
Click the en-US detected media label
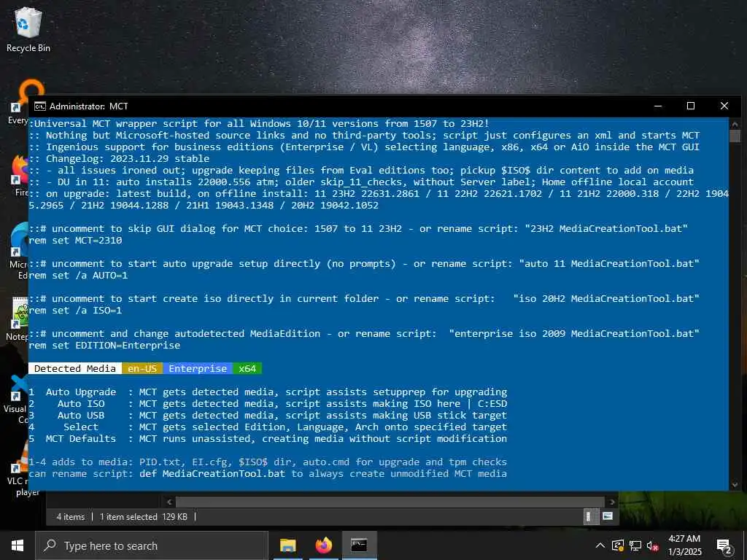[142, 368]
